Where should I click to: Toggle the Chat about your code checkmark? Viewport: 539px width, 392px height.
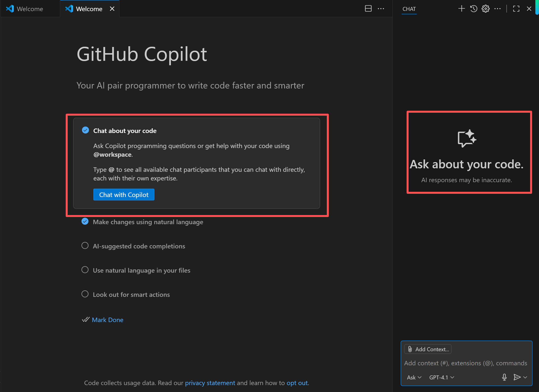click(x=85, y=130)
